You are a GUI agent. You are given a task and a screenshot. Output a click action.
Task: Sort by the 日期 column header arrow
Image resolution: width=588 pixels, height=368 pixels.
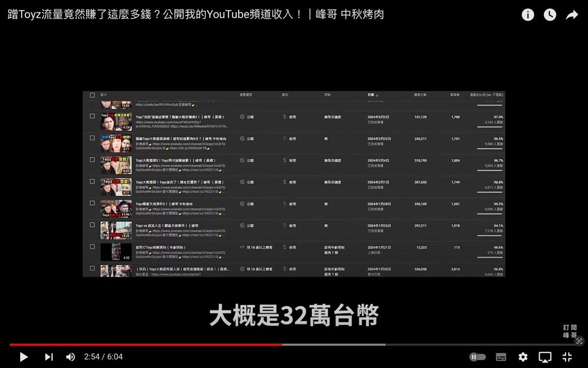(x=377, y=95)
